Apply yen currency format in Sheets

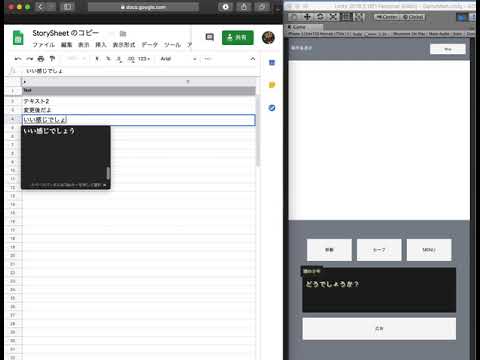tap(97, 59)
